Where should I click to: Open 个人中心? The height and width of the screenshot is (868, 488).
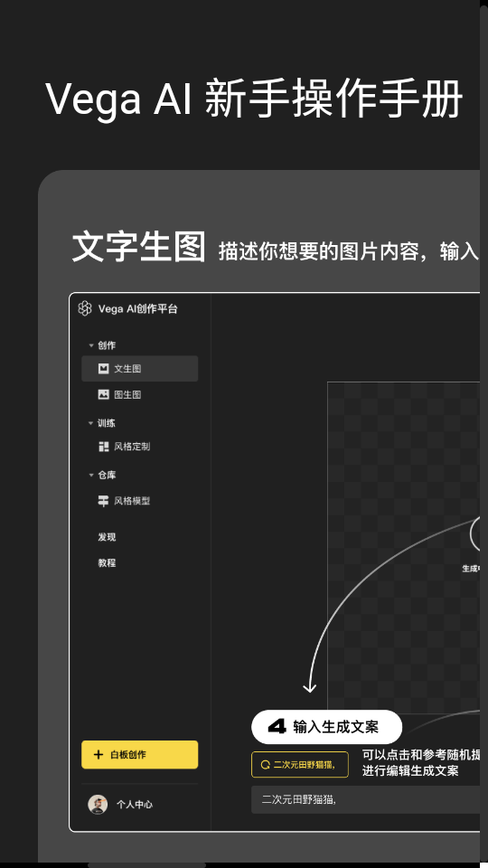pyautogui.click(x=135, y=805)
